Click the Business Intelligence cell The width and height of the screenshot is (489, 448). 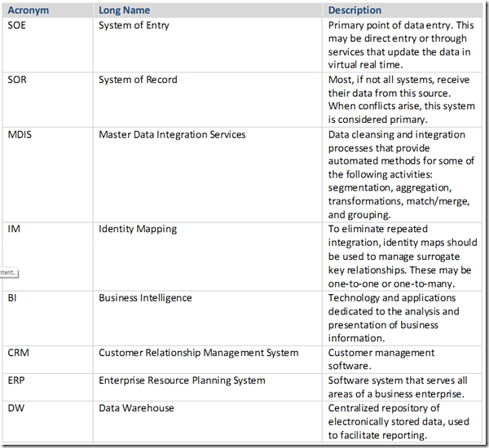pyautogui.click(x=145, y=298)
